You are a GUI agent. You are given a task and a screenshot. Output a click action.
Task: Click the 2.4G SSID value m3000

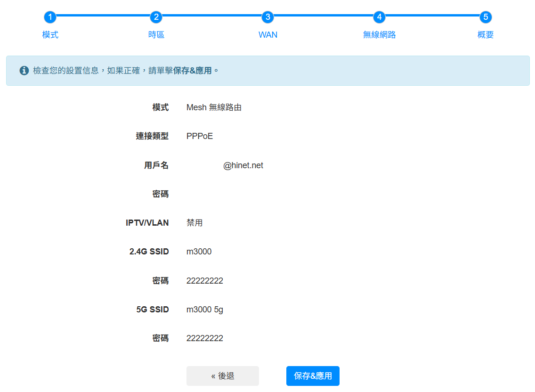click(199, 251)
